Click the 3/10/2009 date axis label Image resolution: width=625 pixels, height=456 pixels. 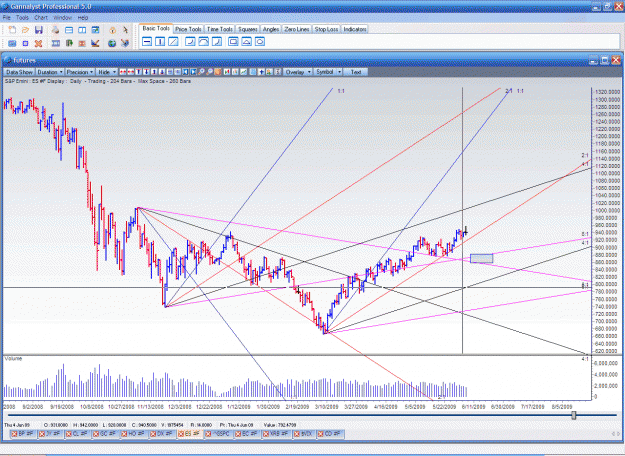point(326,407)
